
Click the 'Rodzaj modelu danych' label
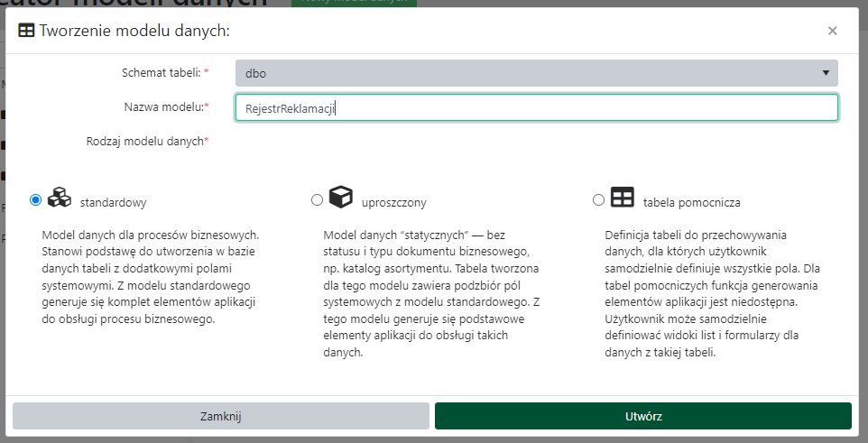[x=144, y=141]
